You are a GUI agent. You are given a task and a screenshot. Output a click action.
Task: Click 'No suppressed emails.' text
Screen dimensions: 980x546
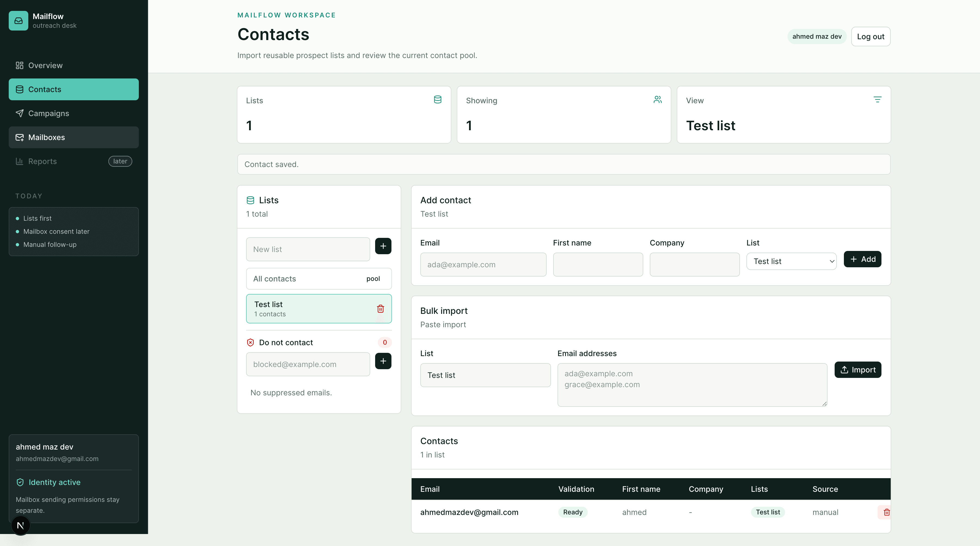click(x=291, y=393)
